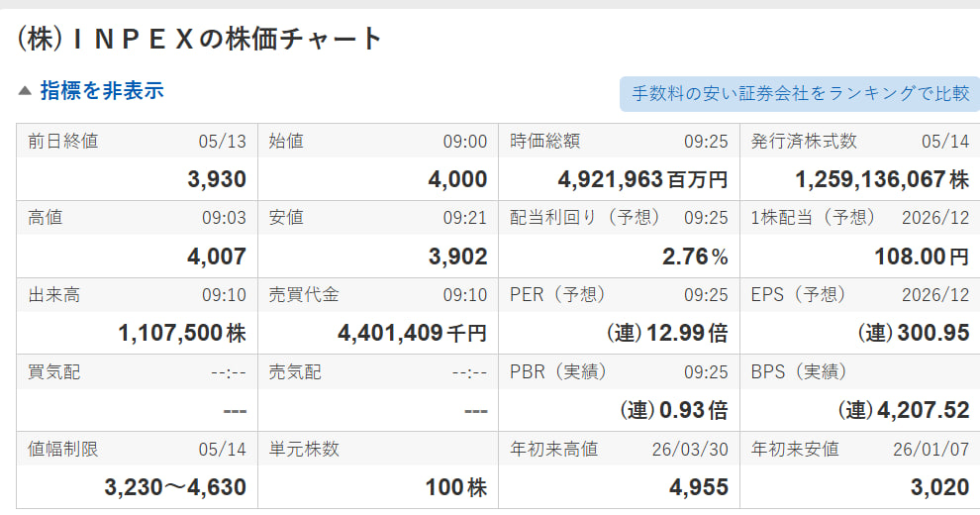
Task: Select dividend per share 108.00円
Action: tap(922, 257)
